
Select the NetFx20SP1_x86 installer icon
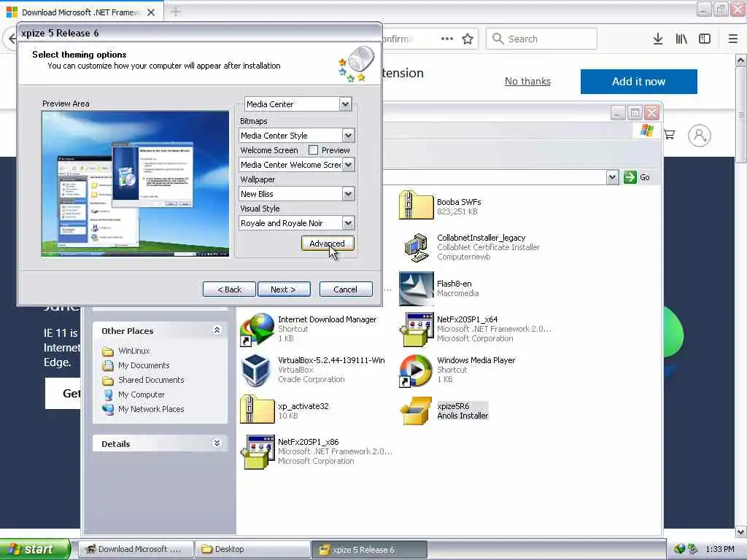(x=257, y=451)
